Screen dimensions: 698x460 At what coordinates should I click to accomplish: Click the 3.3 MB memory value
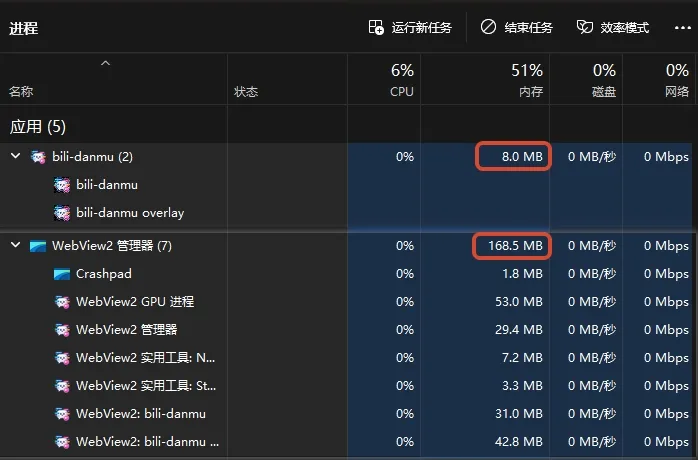tap(522, 386)
